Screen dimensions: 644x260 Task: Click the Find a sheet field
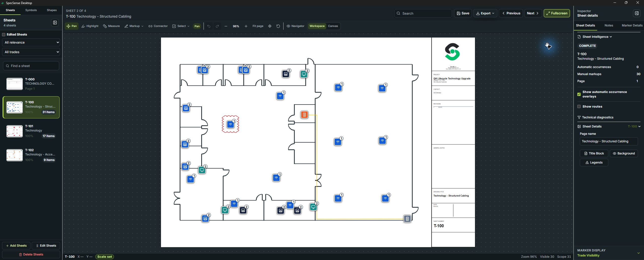(31, 66)
